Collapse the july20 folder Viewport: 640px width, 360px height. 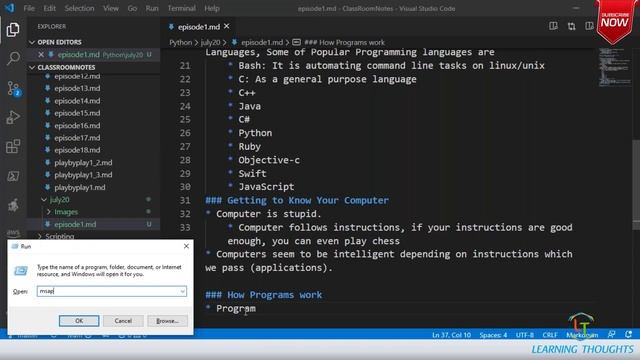click(44, 200)
